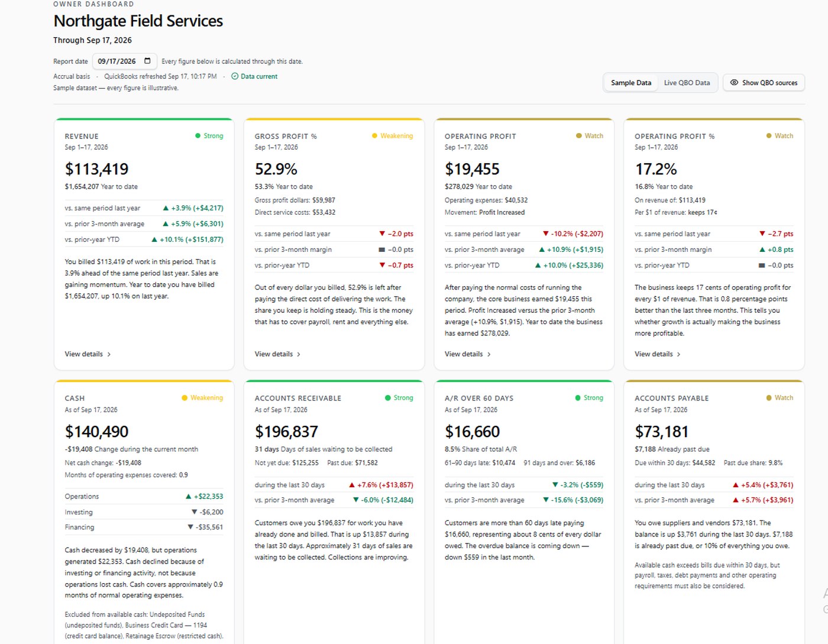
Task: Click the up arrow beside +3.9% (+$4,217)
Action: coord(166,208)
